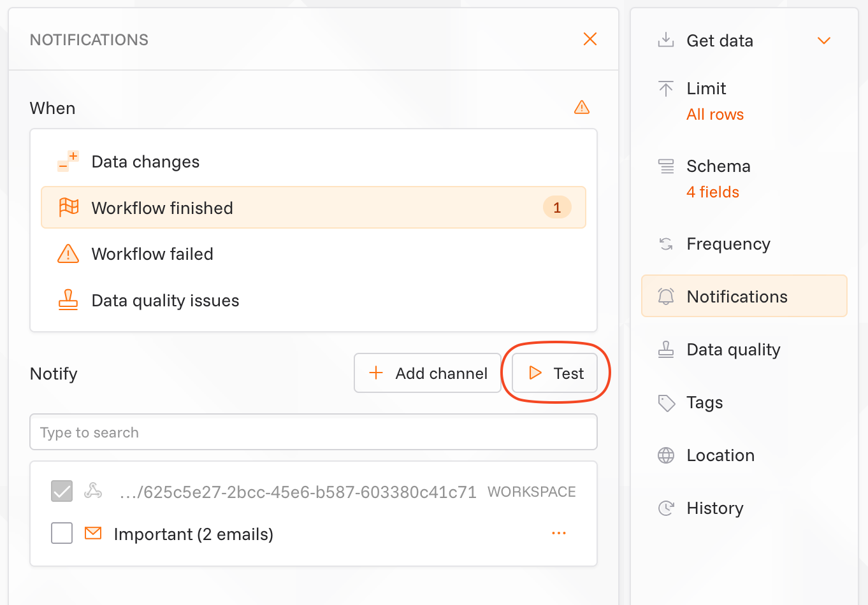Click the Add channel button
Viewport: 868px width, 605px height.
[x=428, y=373]
